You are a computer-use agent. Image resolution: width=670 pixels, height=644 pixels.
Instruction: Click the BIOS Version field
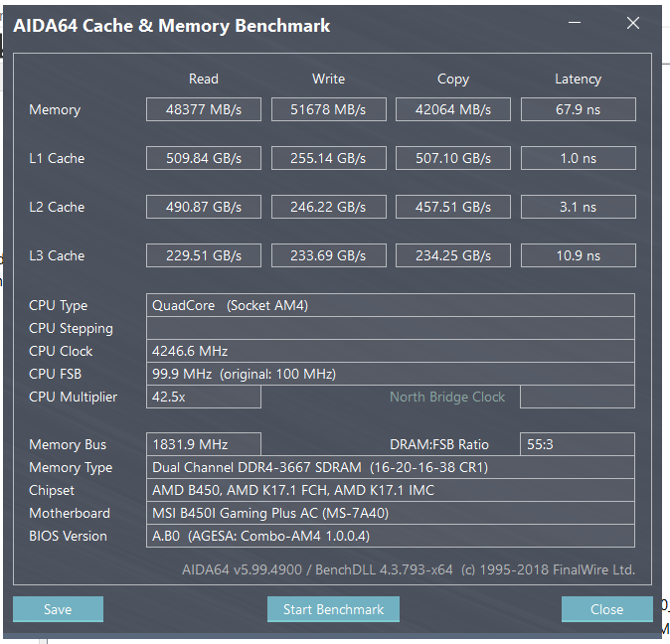[x=391, y=536]
